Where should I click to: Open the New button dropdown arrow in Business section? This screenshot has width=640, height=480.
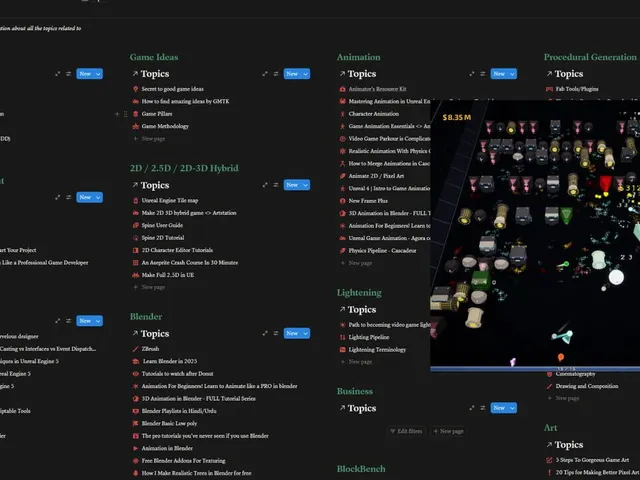(512, 408)
